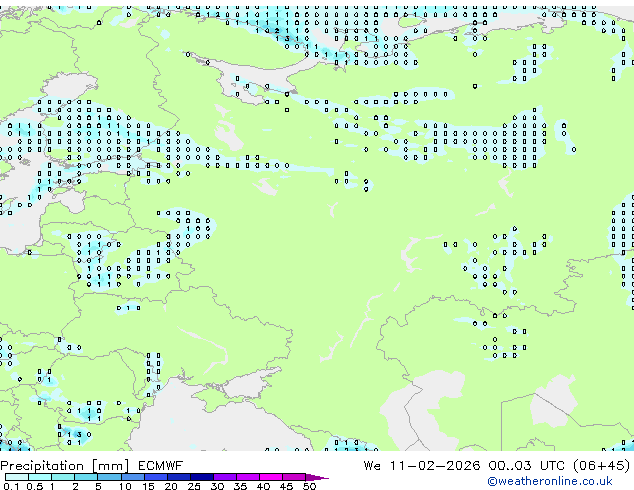Click the "50" legend scale value
634x490 pixels.
point(309,486)
